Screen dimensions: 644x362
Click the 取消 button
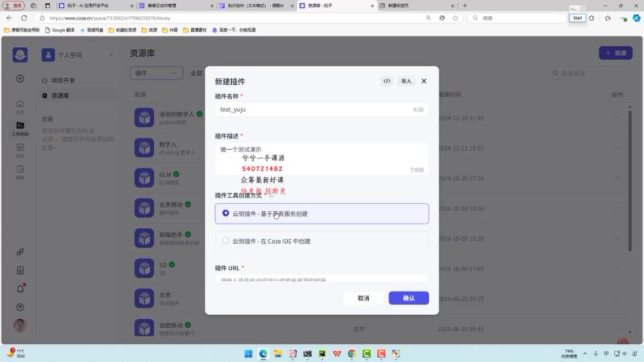(364, 298)
